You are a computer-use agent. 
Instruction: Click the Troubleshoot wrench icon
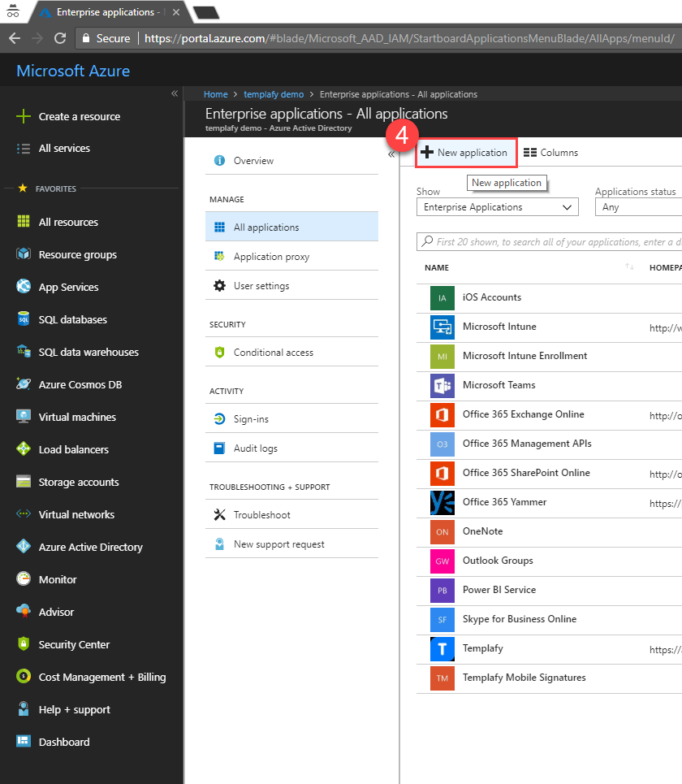click(x=219, y=514)
